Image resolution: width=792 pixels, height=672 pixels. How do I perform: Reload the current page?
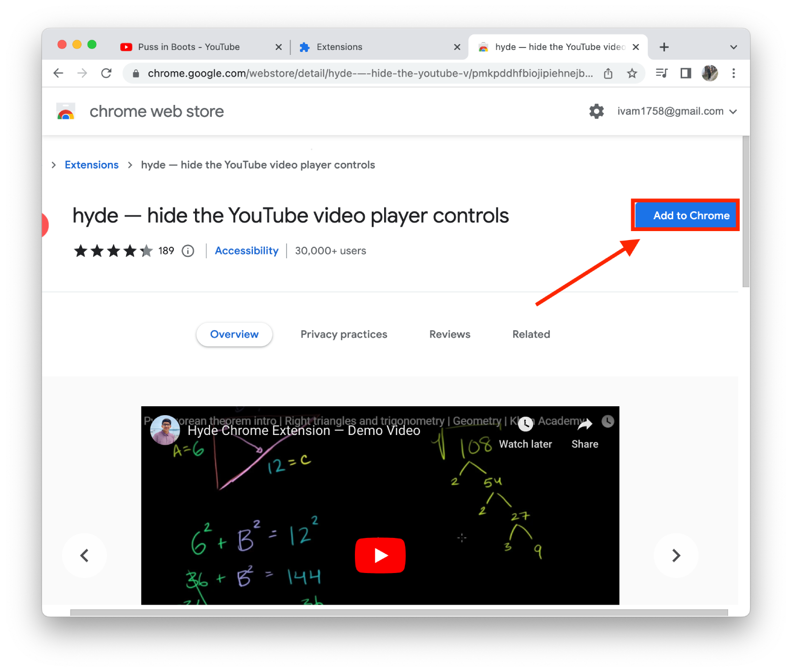point(106,73)
